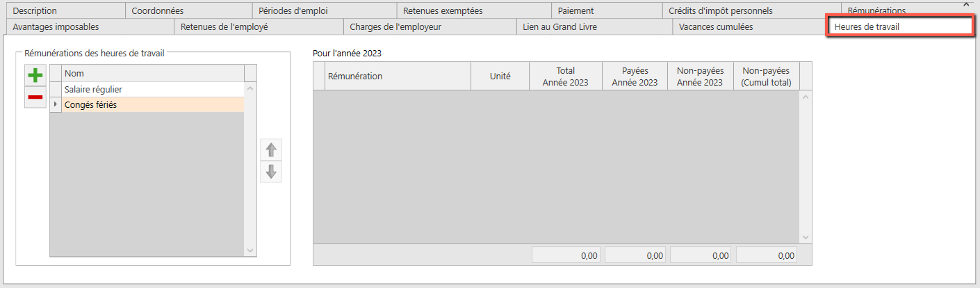Screen dimensions: 980x288
Task: Show the Crédits d'impôt personnels tab
Action: 751,10
